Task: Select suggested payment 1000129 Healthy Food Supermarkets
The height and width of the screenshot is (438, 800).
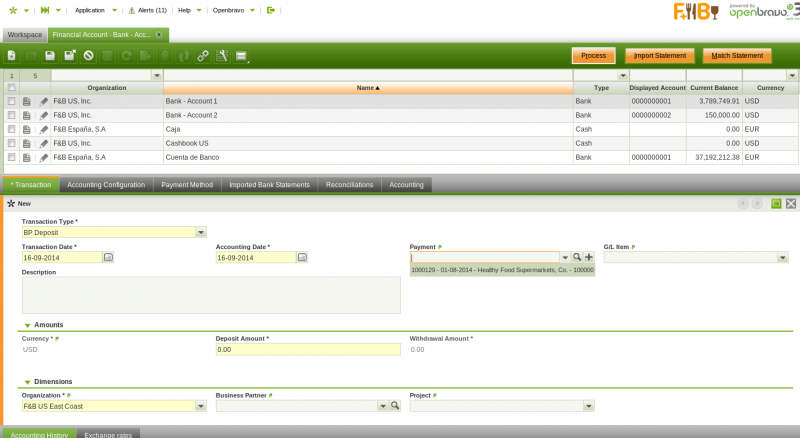Action: click(503, 270)
